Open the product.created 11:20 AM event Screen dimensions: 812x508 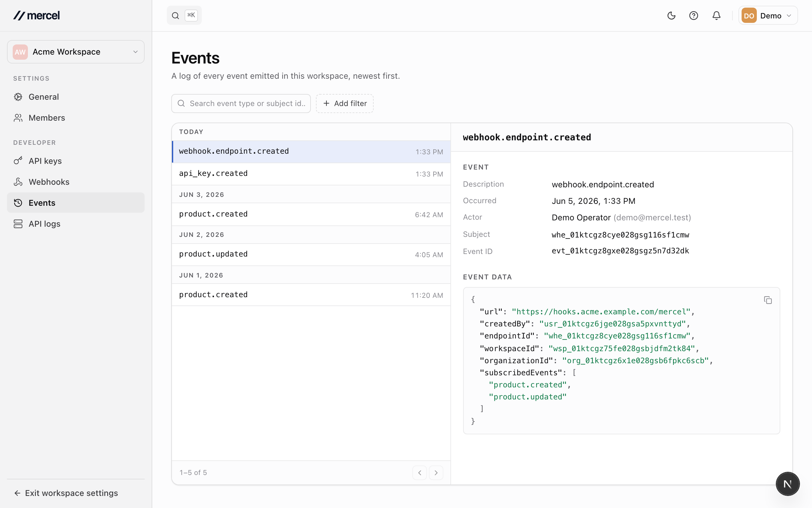click(x=311, y=295)
